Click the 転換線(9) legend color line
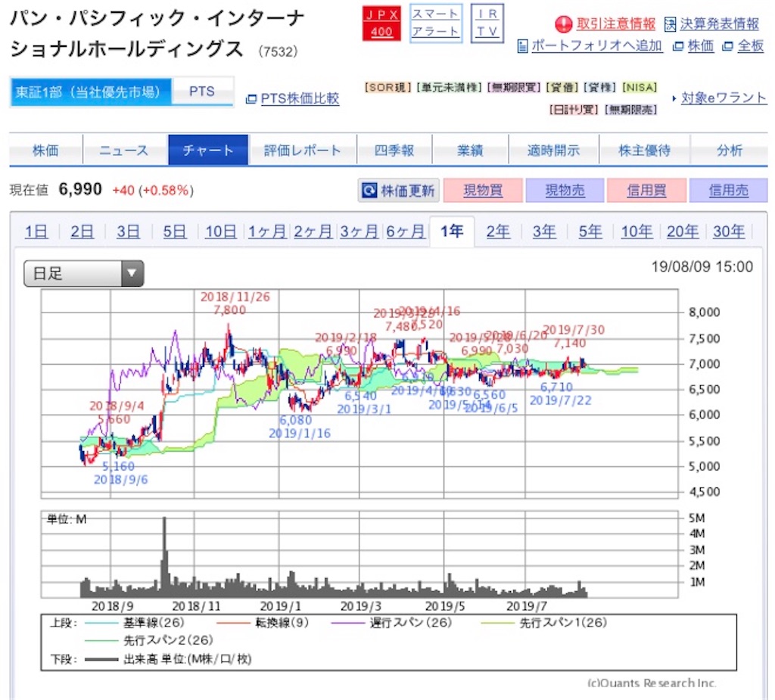Screen dimensions: 775x700 234,623
